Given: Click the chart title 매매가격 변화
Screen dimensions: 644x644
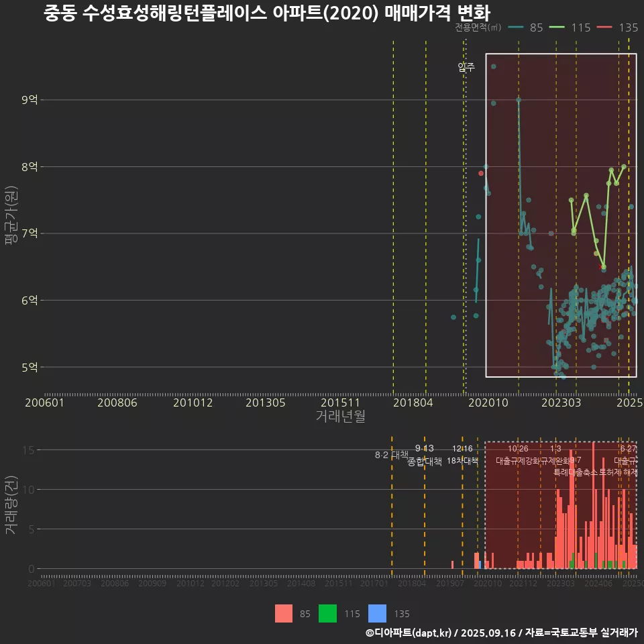Looking at the screenshot, I should tap(437, 13).
